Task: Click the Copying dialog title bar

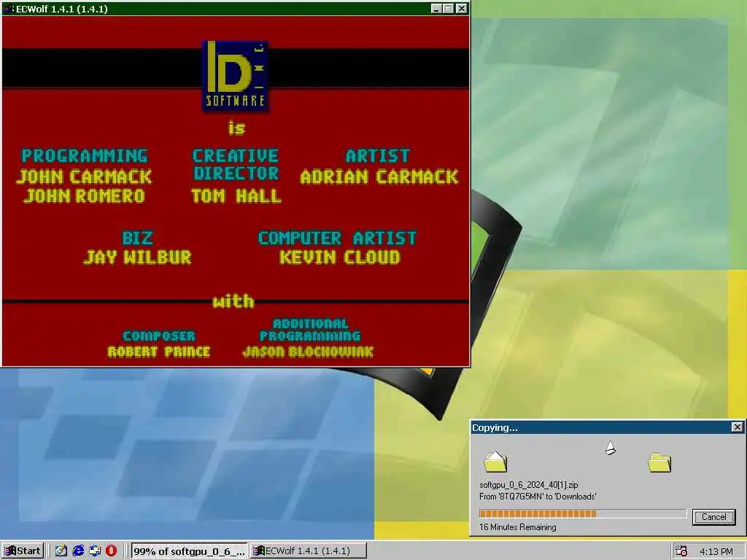Action: coord(606,427)
